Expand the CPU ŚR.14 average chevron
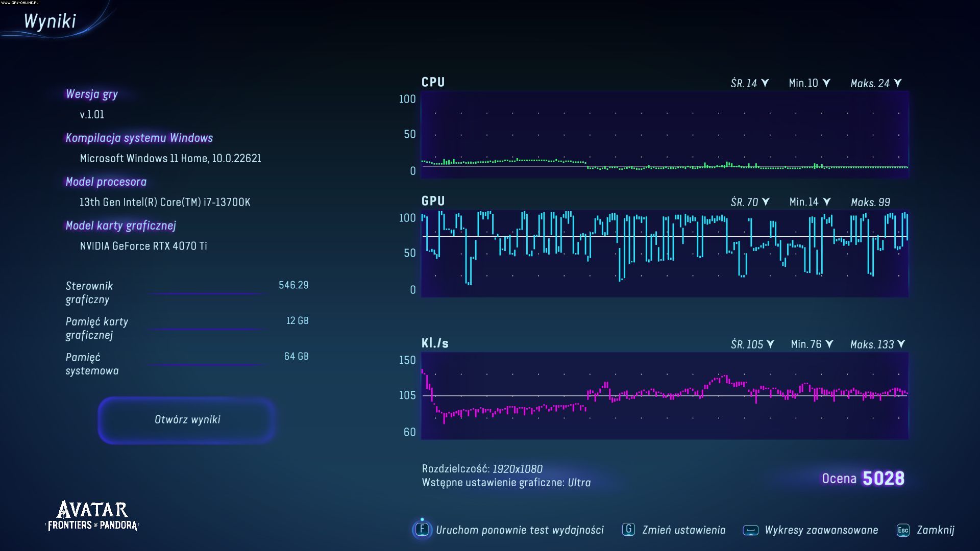 click(x=765, y=83)
